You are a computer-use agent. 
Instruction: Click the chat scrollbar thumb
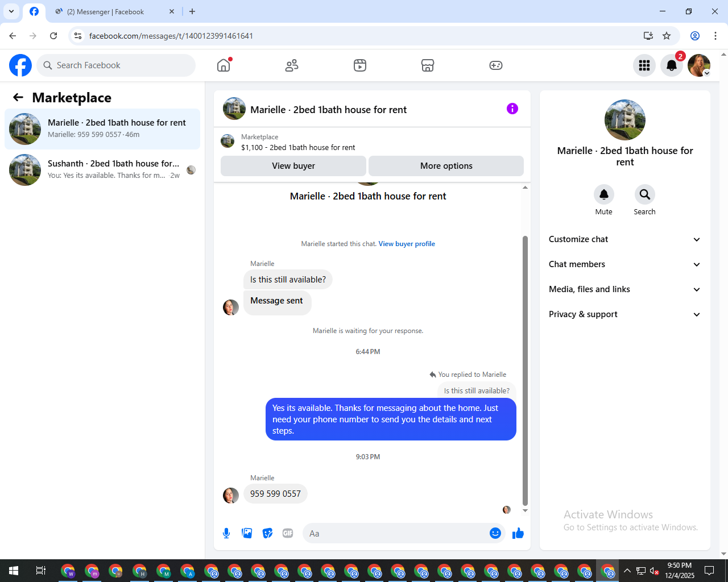525,371
